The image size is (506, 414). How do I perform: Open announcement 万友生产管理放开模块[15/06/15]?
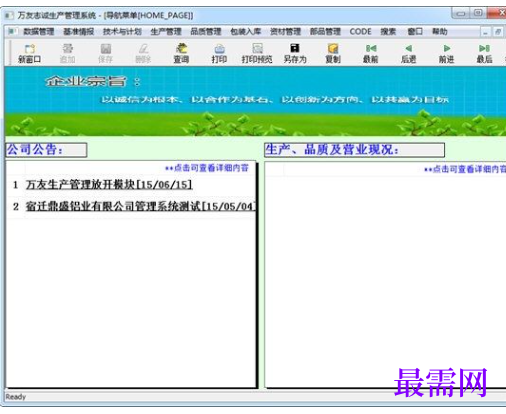click(x=109, y=185)
